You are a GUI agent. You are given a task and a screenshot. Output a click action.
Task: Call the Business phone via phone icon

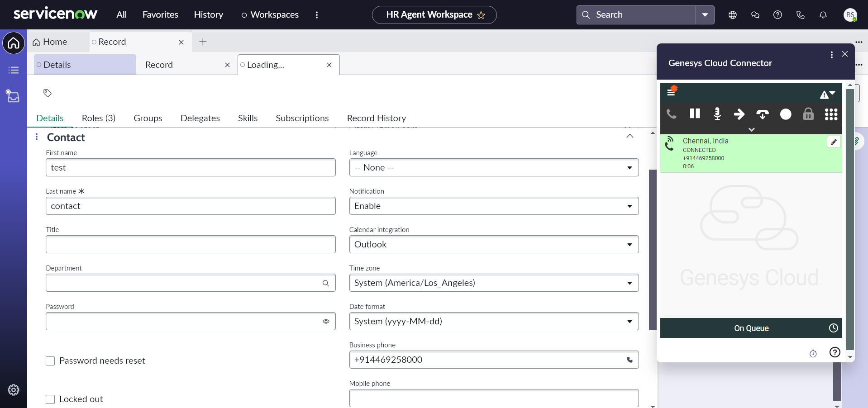[x=630, y=360]
